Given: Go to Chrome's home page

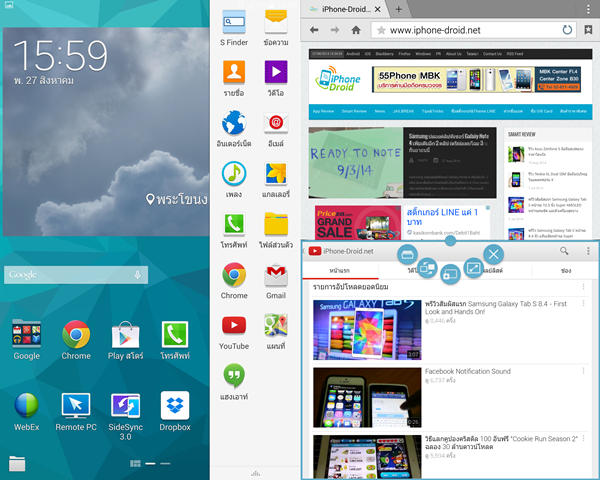Looking at the screenshot, I should click(356, 30).
